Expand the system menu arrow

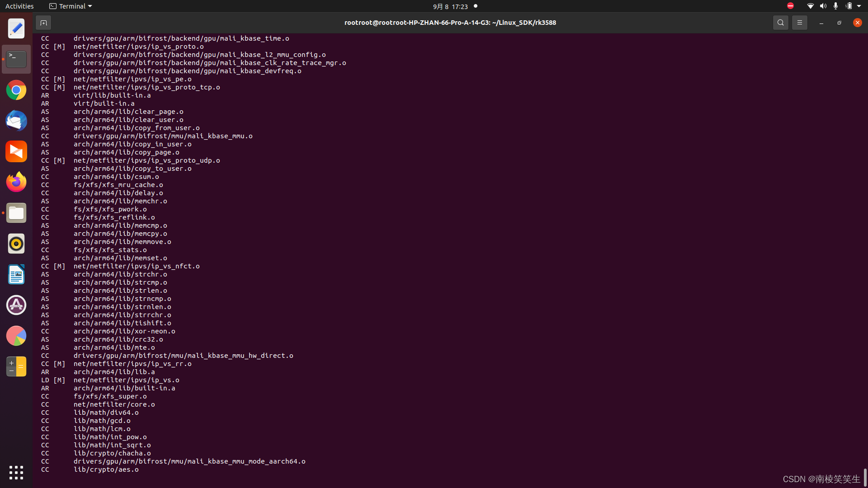click(859, 6)
